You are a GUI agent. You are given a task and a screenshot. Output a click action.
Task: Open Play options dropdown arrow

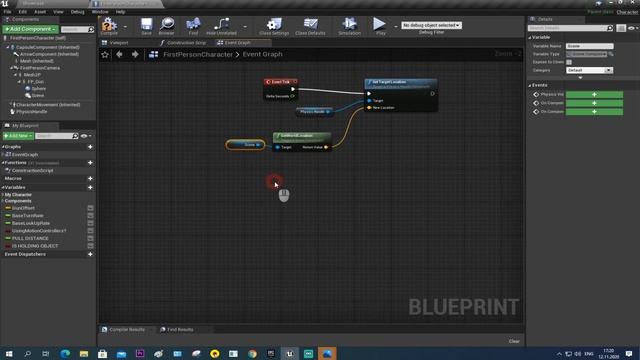coord(396,27)
